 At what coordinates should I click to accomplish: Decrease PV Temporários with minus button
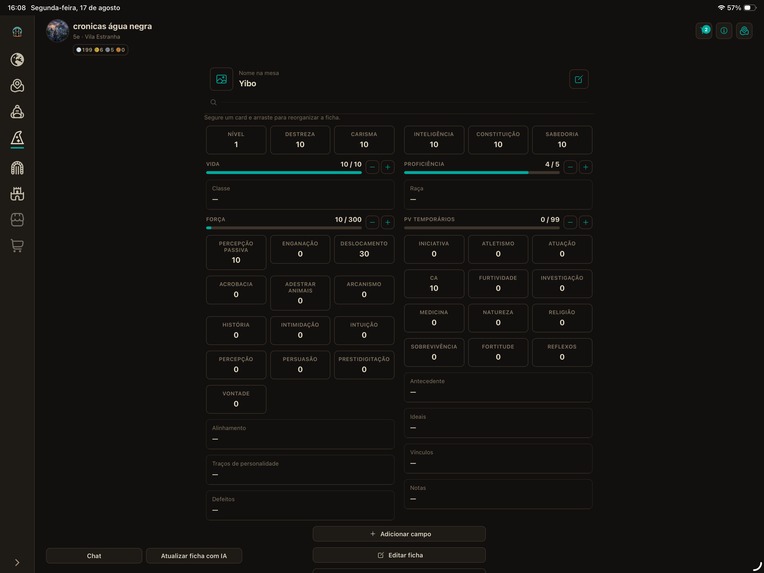tap(570, 222)
